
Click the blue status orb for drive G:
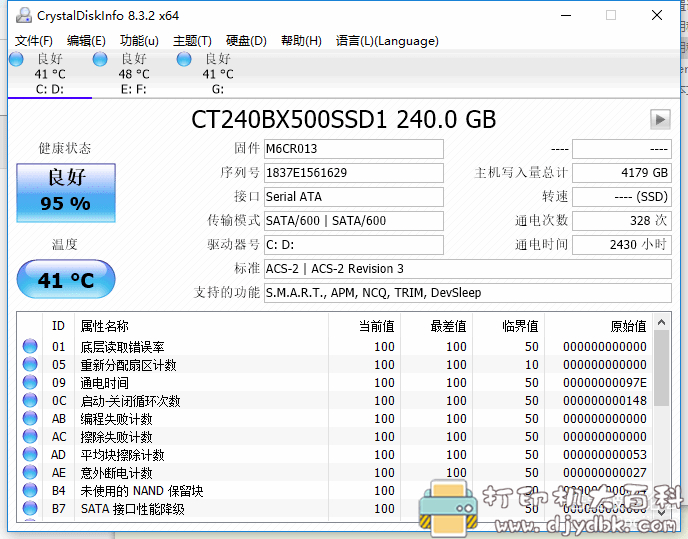tap(184, 59)
